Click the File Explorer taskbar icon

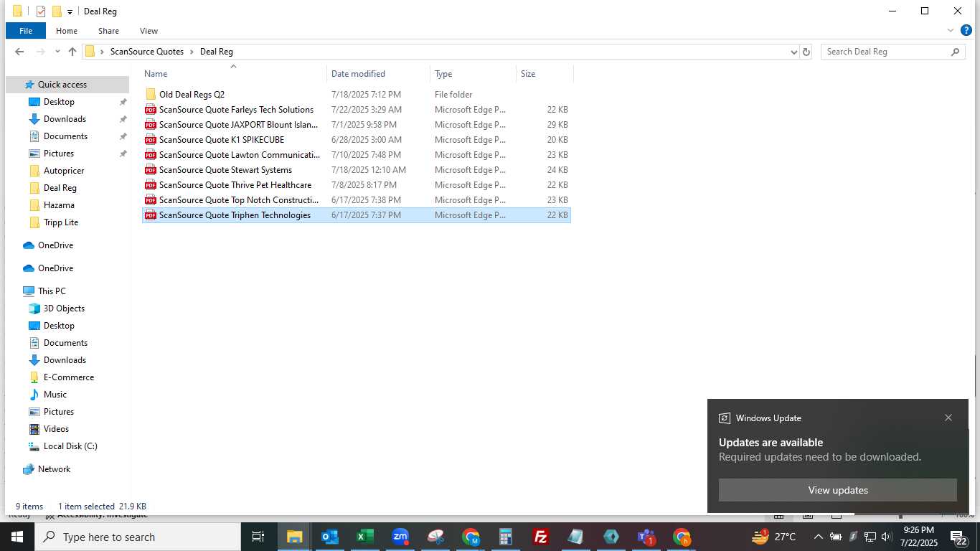coord(294,537)
